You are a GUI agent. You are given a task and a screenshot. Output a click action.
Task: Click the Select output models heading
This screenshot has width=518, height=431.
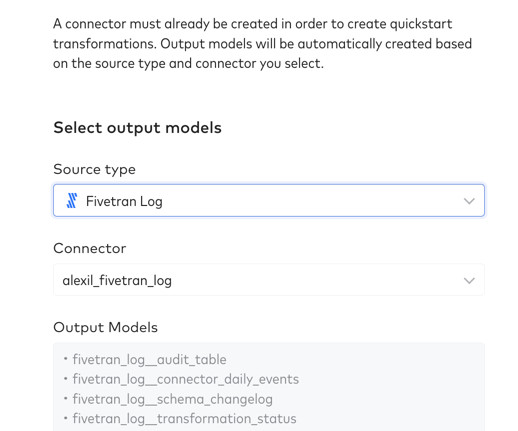point(137,128)
